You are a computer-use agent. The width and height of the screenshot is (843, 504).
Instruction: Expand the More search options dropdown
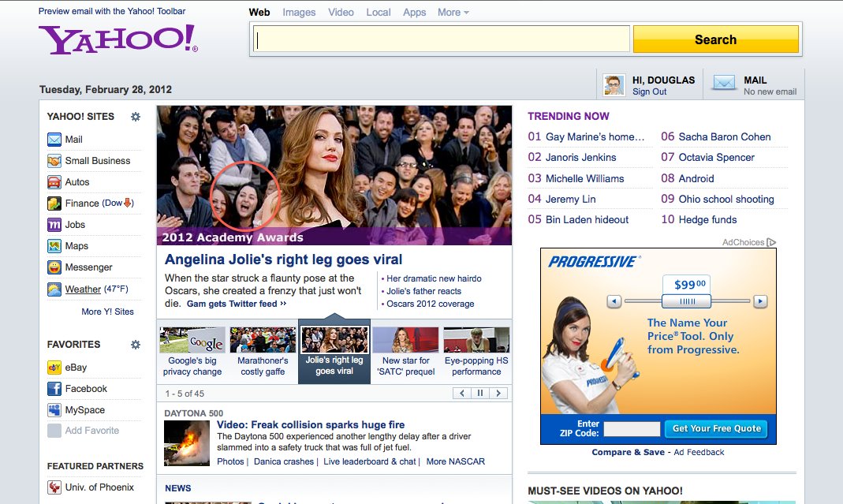coord(453,13)
